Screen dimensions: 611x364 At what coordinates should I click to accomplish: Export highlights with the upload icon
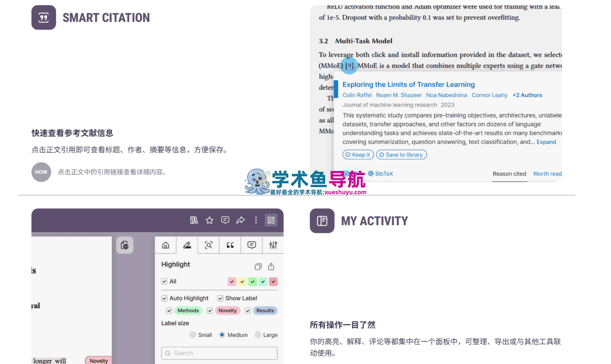271,267
